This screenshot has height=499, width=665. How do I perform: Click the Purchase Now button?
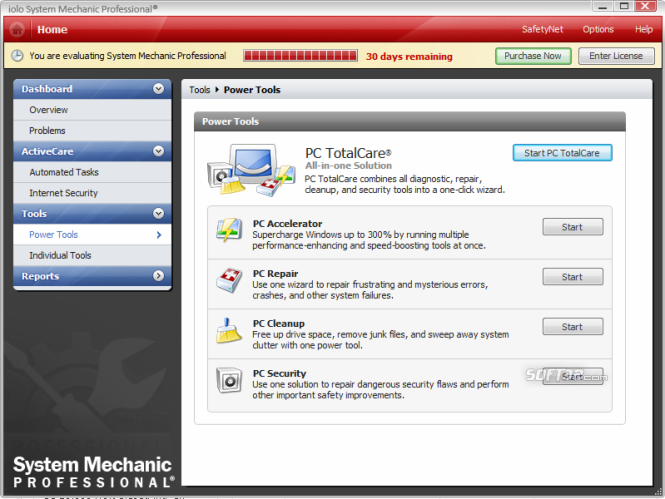coord(533,56)
